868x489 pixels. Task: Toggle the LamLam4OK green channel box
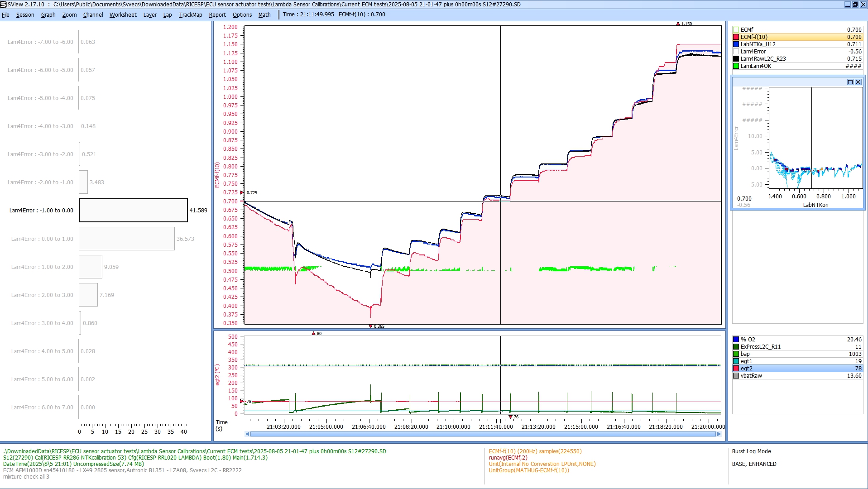[x=736, y=66]
